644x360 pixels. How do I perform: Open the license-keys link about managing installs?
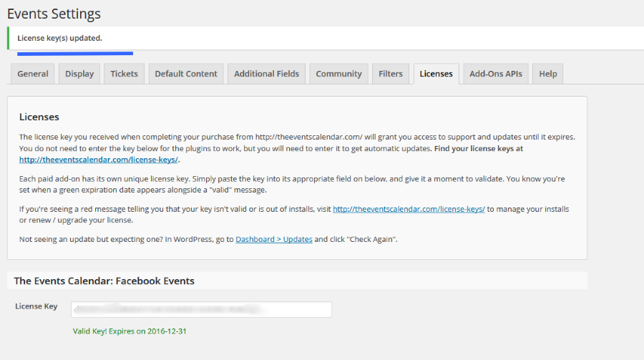click(x=409, y=209)
